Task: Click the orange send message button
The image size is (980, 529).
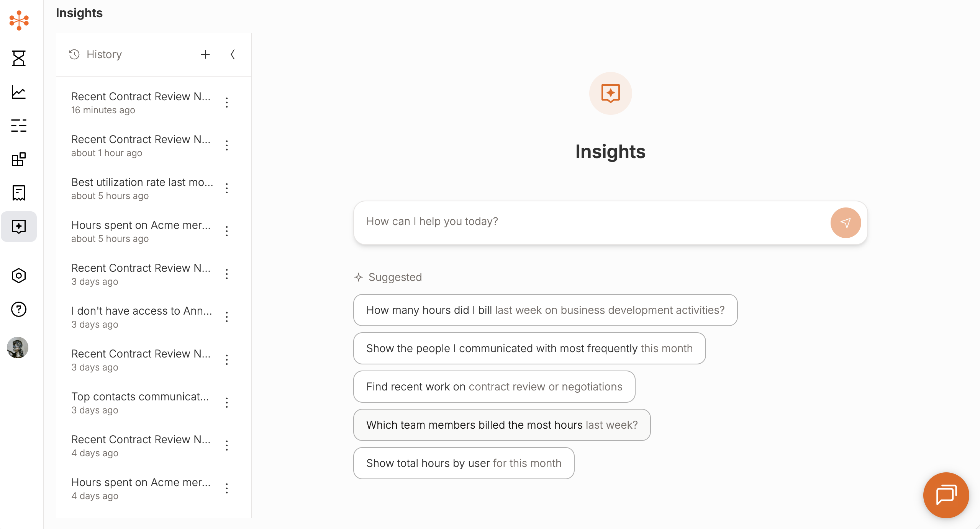Action: tap(846, 223)
